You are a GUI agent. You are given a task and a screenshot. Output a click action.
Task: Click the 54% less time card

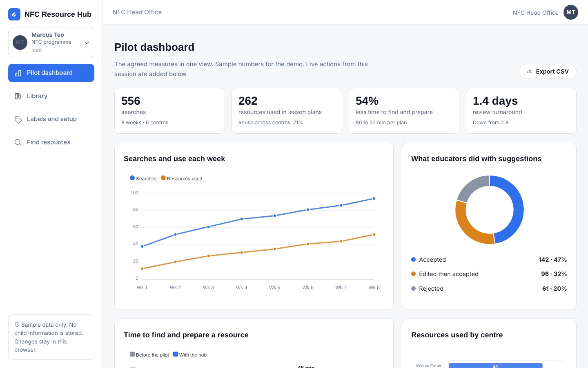tap(404, 111)
